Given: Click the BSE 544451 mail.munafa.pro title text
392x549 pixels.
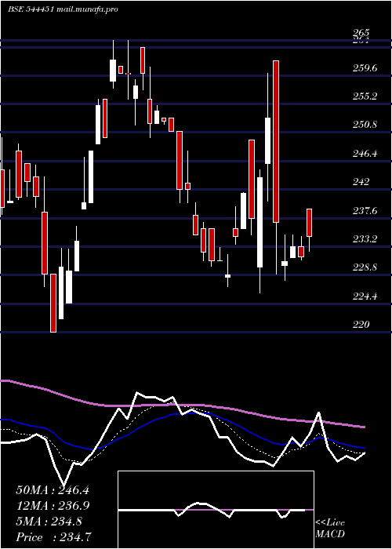Looking at the screenshot, I should pos(63,9).
